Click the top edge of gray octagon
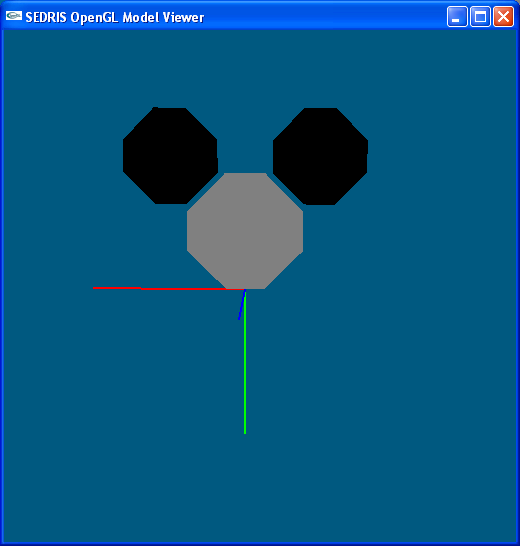Viewport: 520px width, 546px height. 245,173
